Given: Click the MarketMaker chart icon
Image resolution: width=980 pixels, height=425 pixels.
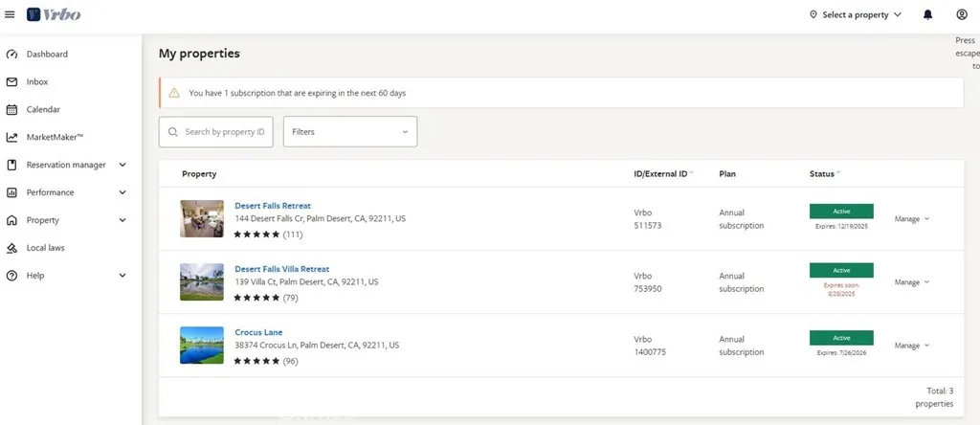Looking at the screenshot, I should [x=12, y=138].
